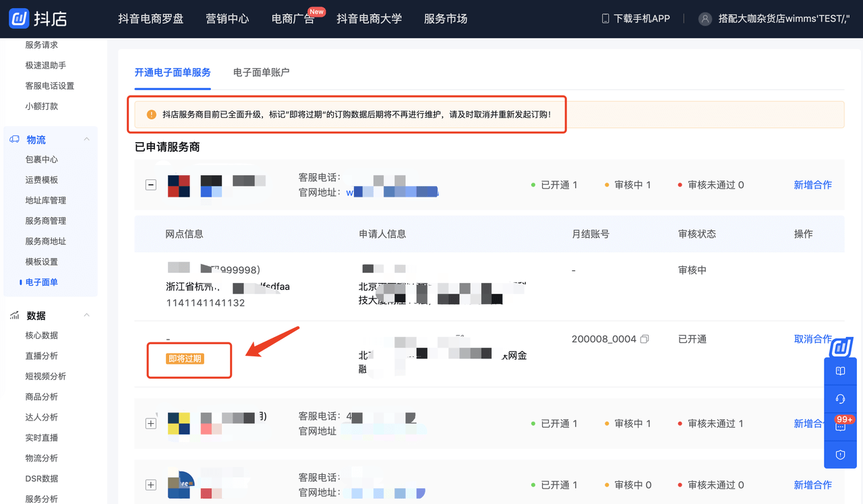Viewport: 863px width, 504px height.
Task: Open 服务商地址 in sidebar
Action: (x=46, y=241)
